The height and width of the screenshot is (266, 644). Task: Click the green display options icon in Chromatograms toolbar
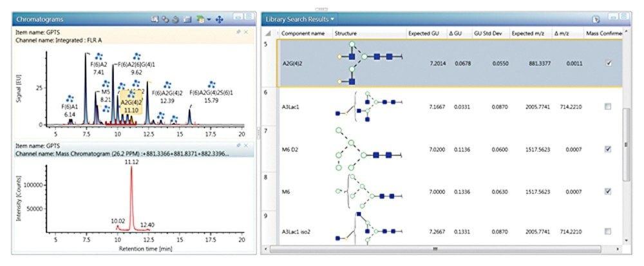click(x=201, y=19)
